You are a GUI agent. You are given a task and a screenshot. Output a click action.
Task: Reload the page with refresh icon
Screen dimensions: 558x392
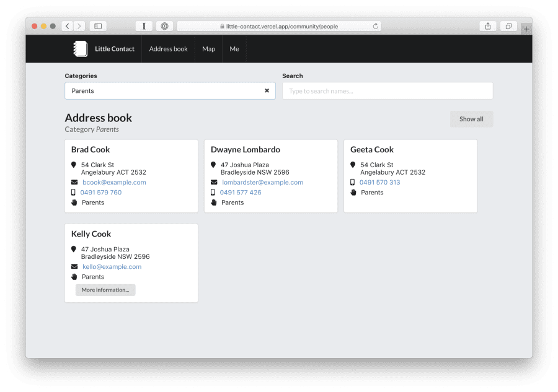(375, 26)
